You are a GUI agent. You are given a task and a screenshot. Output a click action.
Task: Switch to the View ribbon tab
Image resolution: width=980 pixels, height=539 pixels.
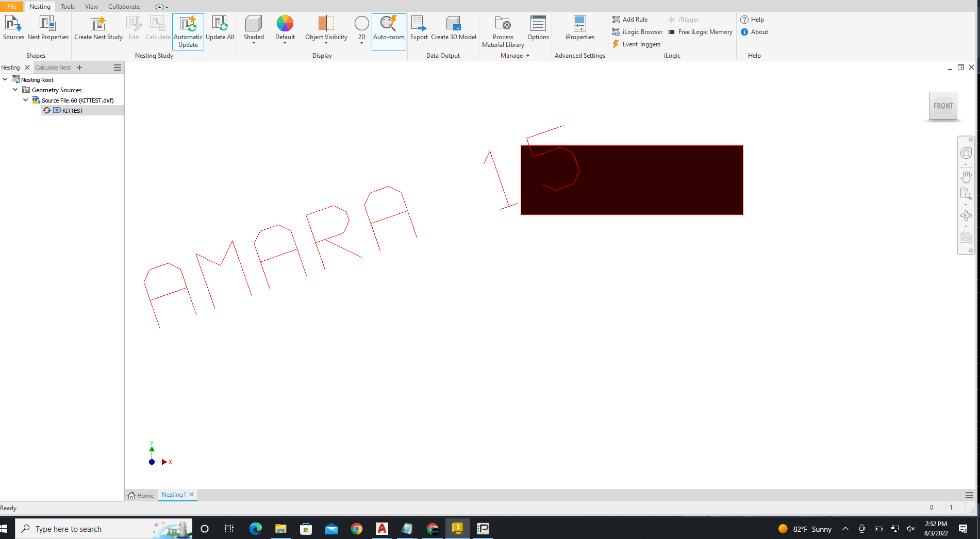coord(91,7)
